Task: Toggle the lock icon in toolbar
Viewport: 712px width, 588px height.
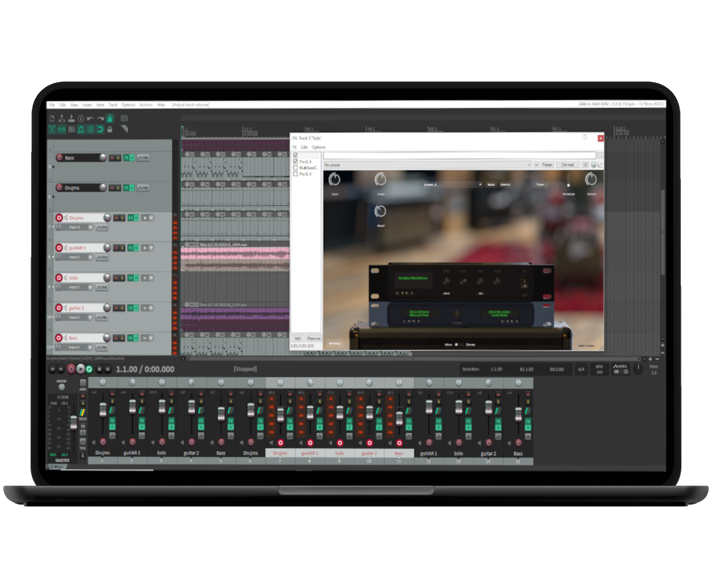Action: 109,129
